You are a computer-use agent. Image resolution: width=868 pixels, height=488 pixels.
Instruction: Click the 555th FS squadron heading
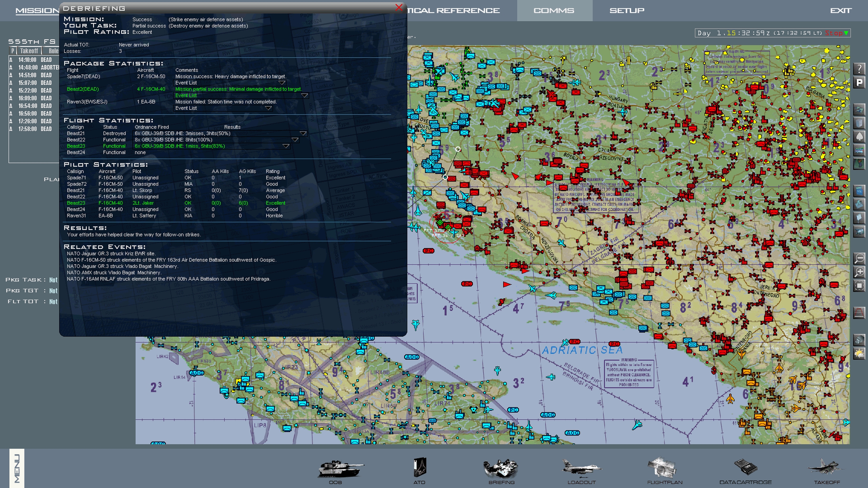(32, 41)
